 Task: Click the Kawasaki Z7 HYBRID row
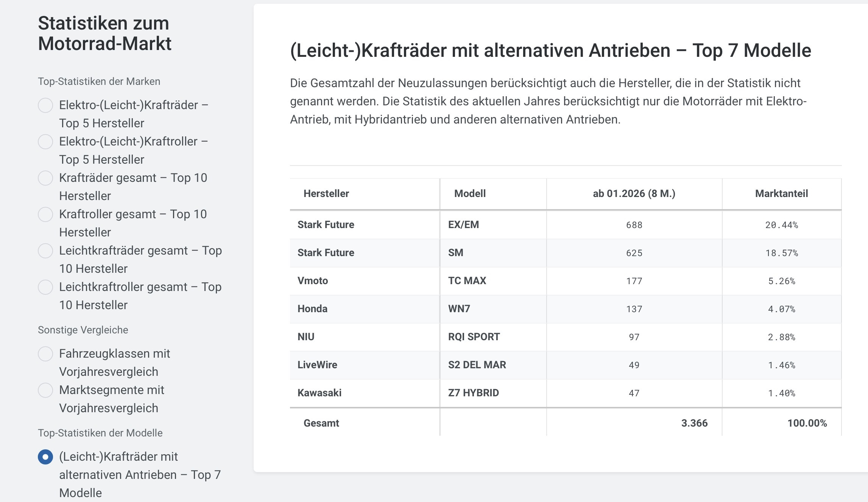[566, 393]
